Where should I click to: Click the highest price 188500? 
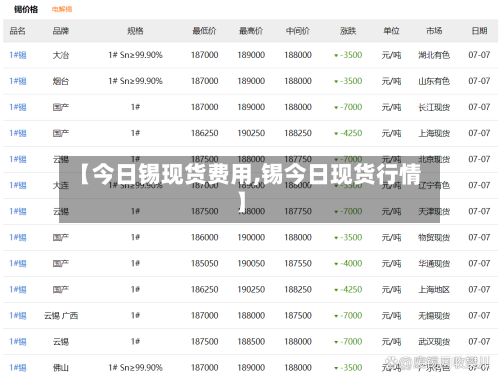tap(251, 341)
